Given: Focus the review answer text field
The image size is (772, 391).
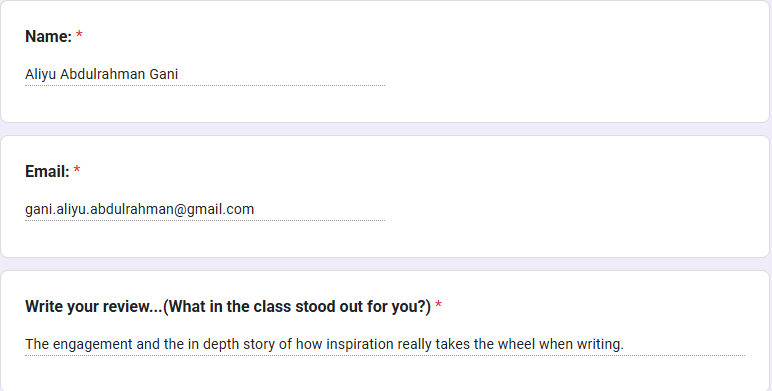Looking at the screenshot, I should click(385, 344).
